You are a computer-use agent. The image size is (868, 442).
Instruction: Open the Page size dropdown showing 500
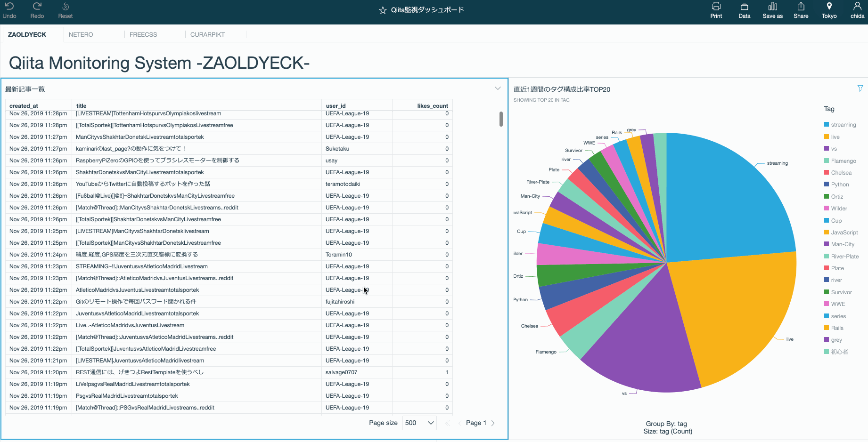(x=418, y=423)
